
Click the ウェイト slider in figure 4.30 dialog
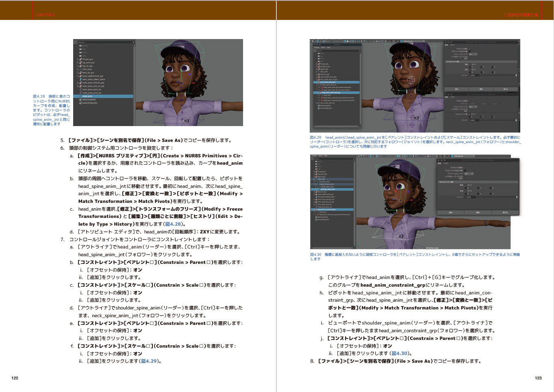pyautogui.click(x=496, y=197)
